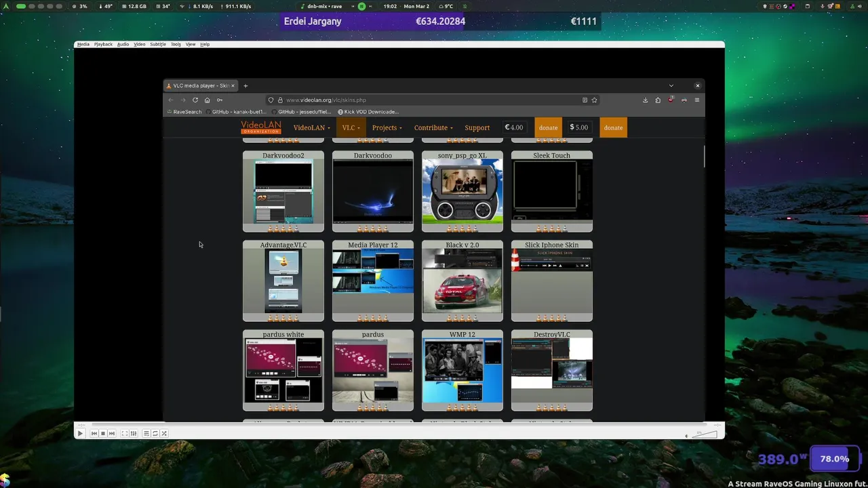The width and height of the screenshot is (868, 488).
Task: Show the VLC playlist icon
Action: 146,433
